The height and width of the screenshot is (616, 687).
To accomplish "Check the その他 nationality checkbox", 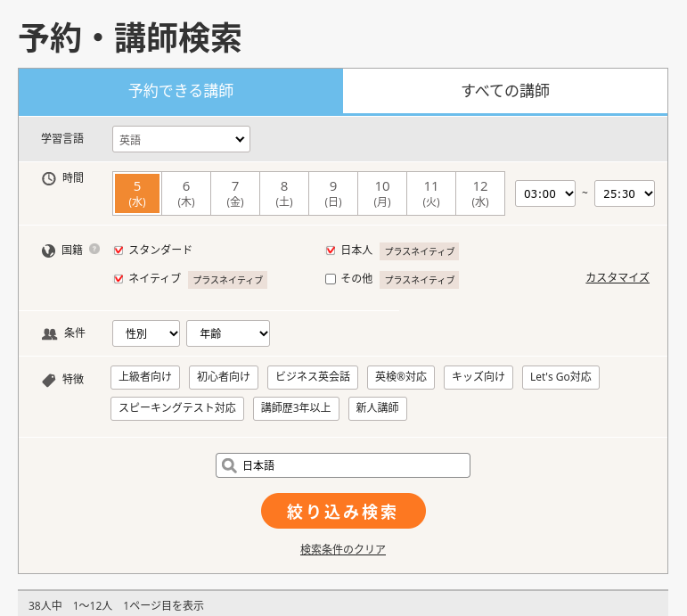I will (x=331, y=279).
